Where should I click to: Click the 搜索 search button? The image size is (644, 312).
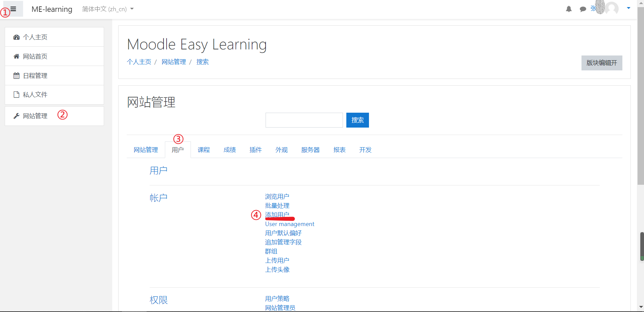tap(357, 120)
